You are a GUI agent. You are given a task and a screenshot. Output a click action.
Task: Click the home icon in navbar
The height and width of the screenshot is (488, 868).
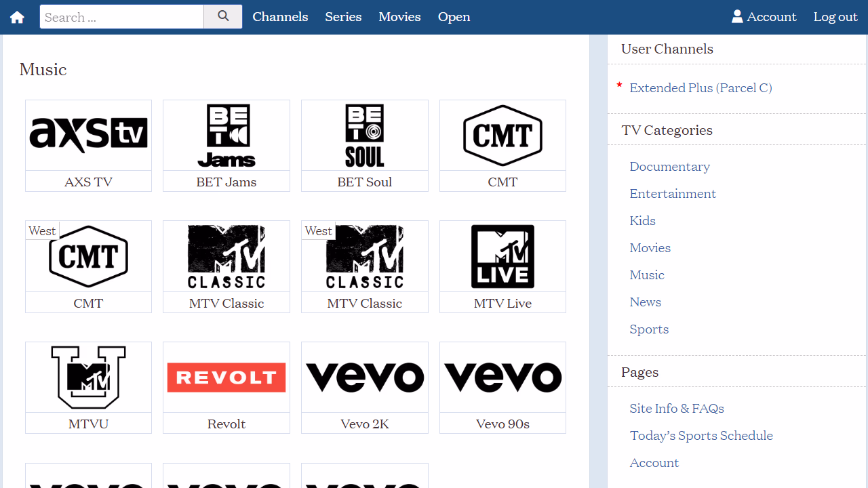(x=17, y=18)
